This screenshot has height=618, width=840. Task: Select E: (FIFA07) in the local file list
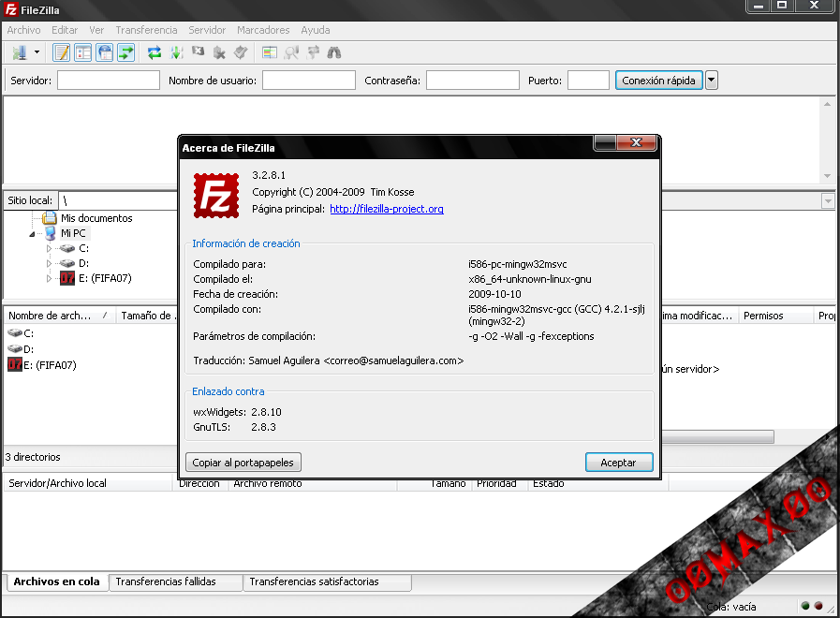point(50,365)
